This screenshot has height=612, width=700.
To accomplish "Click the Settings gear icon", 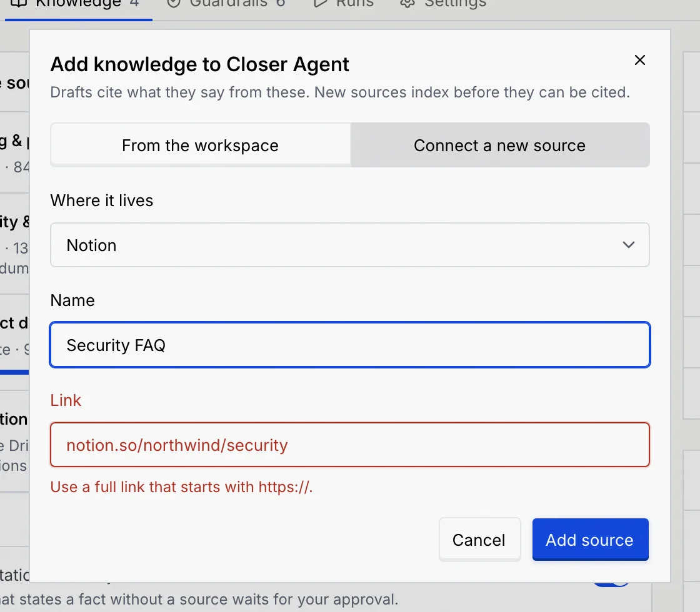I will coord(407,4).
